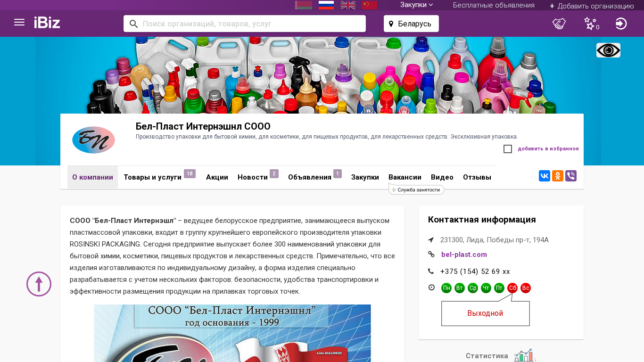The width and height of the screenshot is (644, 362).
Task: Click the working hours clock icon
Action: coord(431,288)
